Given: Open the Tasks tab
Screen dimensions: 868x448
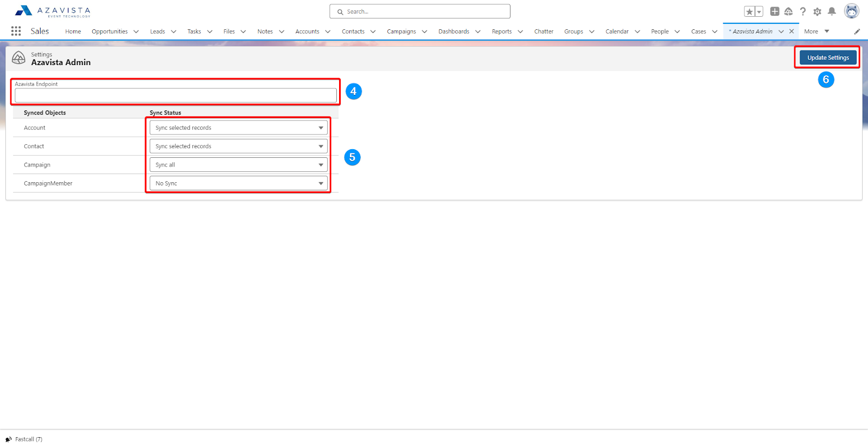Looking at the screenshot, I should click(194, 31).
